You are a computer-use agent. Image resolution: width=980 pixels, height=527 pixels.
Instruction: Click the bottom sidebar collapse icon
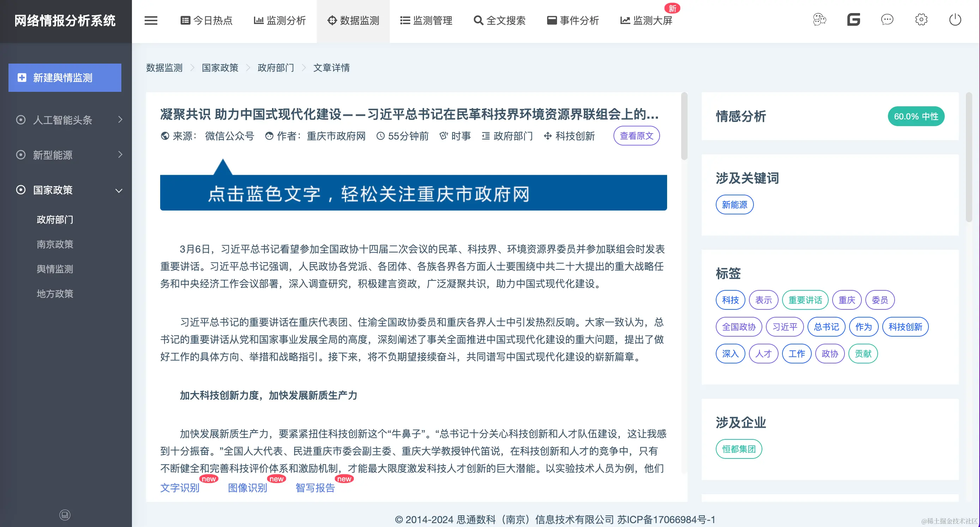(x=65, y=515)
